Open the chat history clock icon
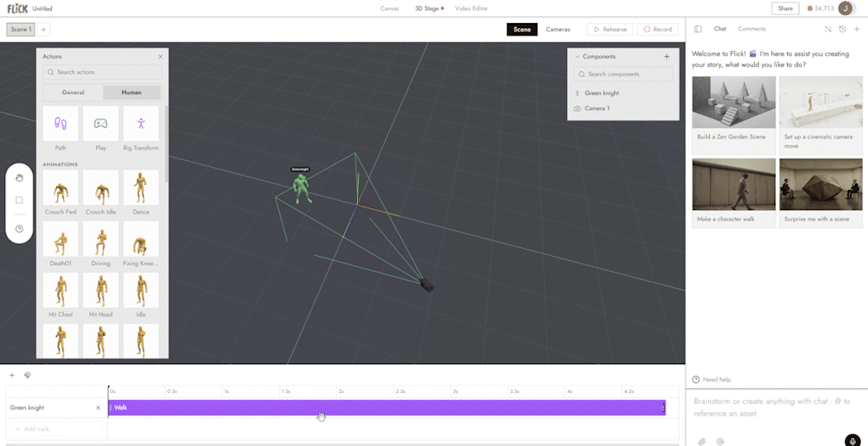The image size is (868, 446). tap(842, 29)
